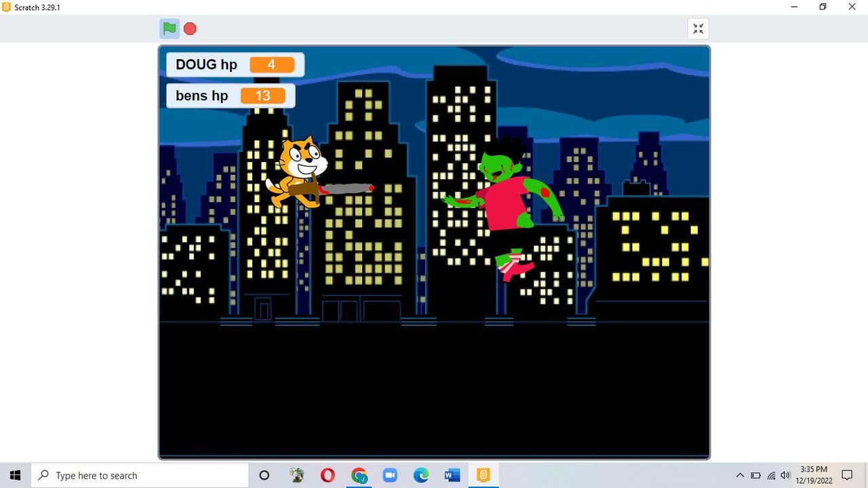Open the volume speaker icon

tap(786, 475)
